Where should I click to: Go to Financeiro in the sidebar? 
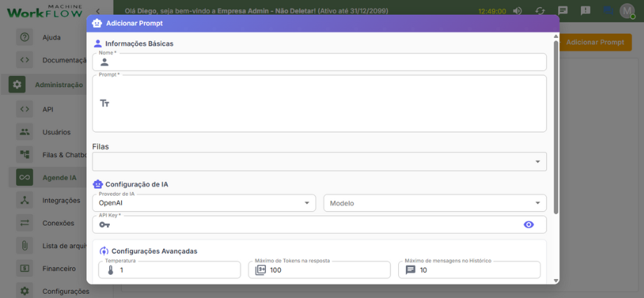[59, 268]
